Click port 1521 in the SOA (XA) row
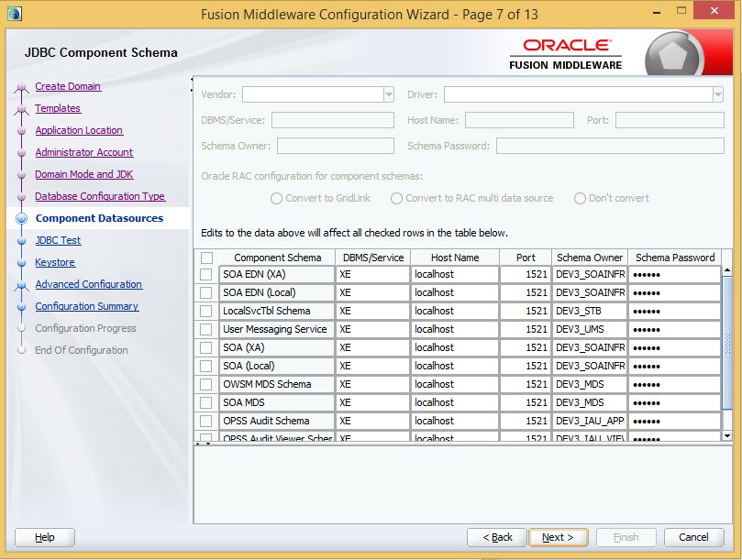Viewport: 742px width, 560px height. 526,347
